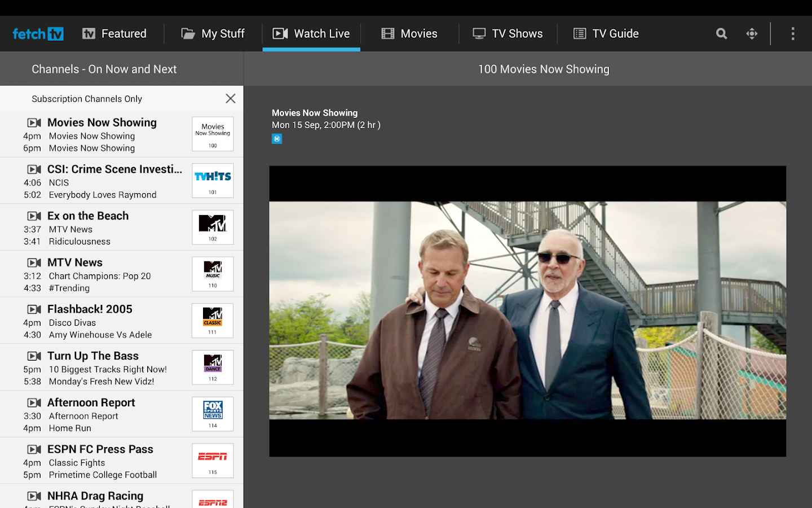Image resolution: width=812 pixels, height=508 pixels.
Task: Select the Fox Sports News channel logo
Action: pyautogui.click(x=213, y=414)
